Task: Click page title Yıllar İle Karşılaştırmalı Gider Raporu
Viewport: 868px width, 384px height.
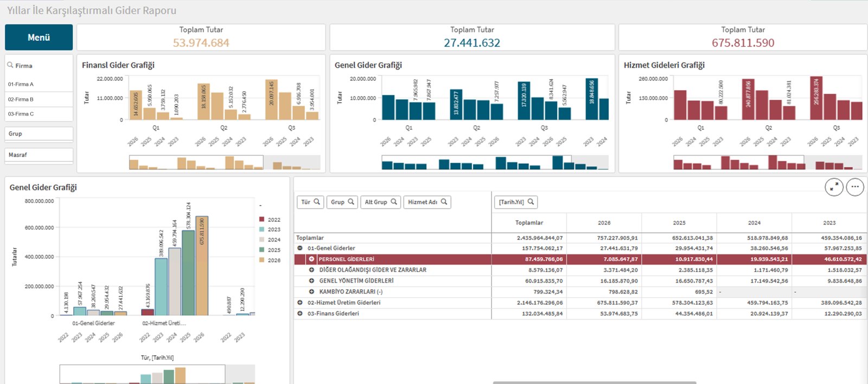Action: [92, 10]
